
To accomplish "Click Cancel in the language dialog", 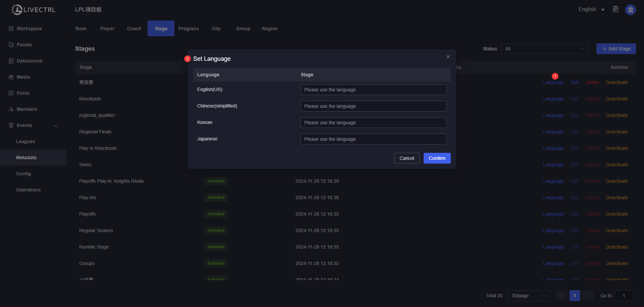I will click(x=407, y=158).
